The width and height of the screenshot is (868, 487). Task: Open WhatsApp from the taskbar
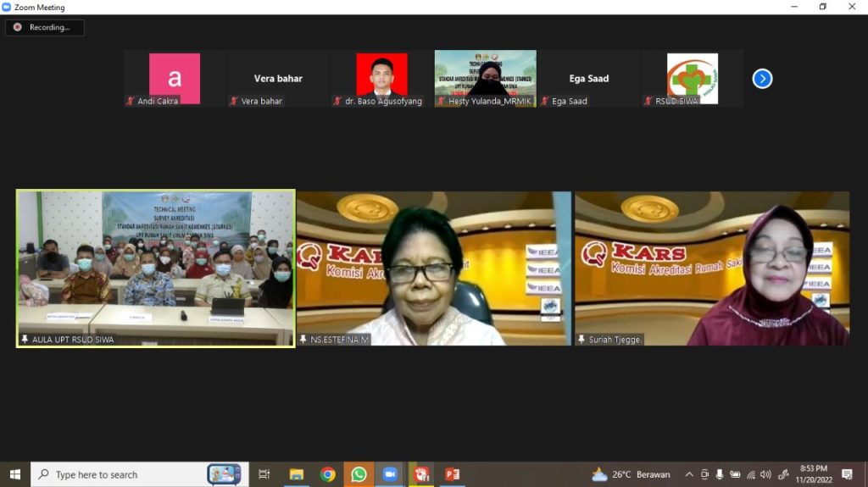359,474
